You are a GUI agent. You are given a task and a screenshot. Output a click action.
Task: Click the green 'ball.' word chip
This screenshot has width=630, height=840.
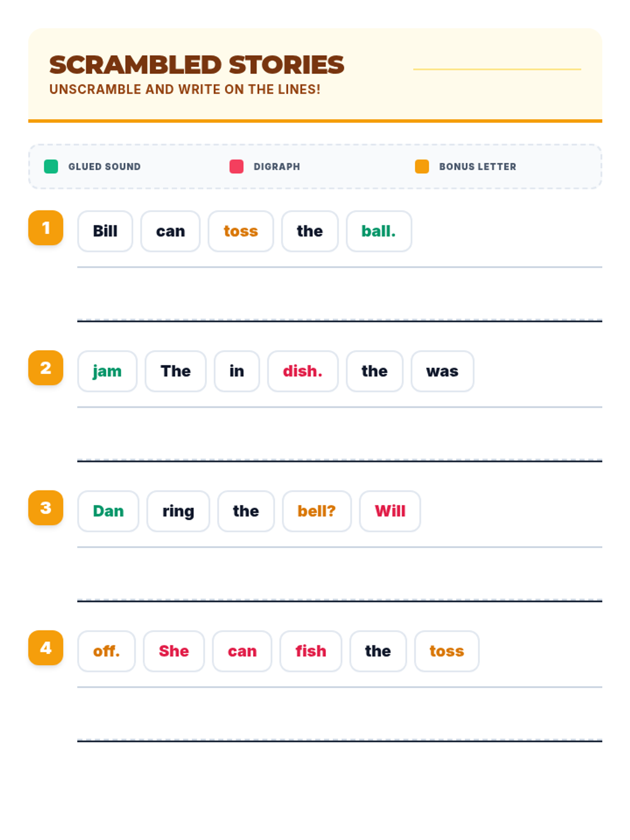tap(379, 231)
